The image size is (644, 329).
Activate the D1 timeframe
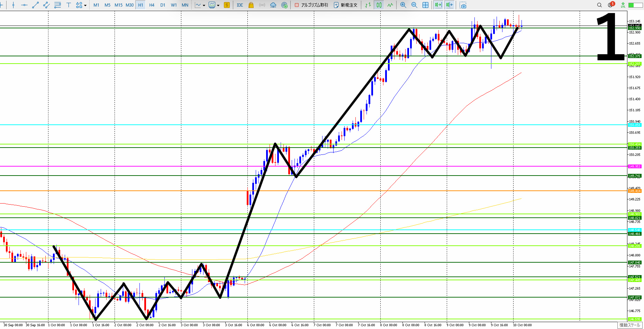[163, 5]
